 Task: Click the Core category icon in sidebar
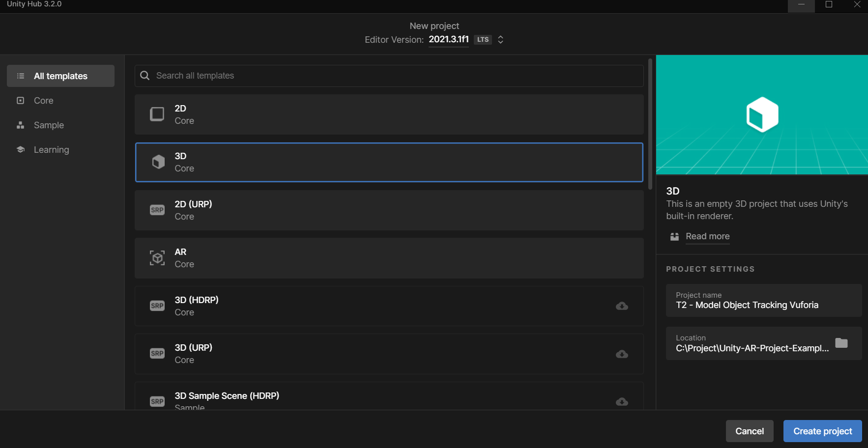tap(21, 101)
